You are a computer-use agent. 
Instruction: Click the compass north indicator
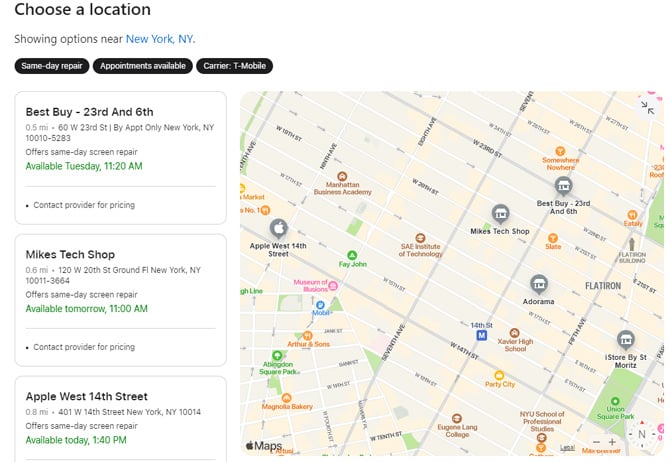[641, 434]
